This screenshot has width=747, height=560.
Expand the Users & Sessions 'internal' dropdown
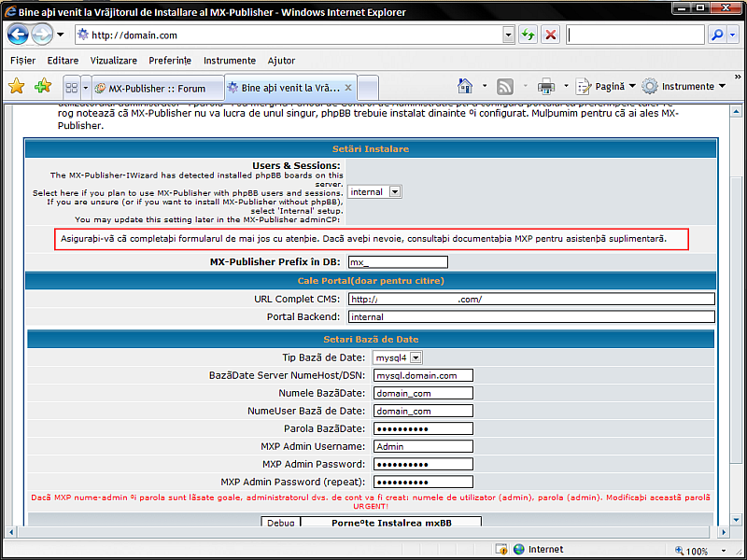[x=395, y=191]
